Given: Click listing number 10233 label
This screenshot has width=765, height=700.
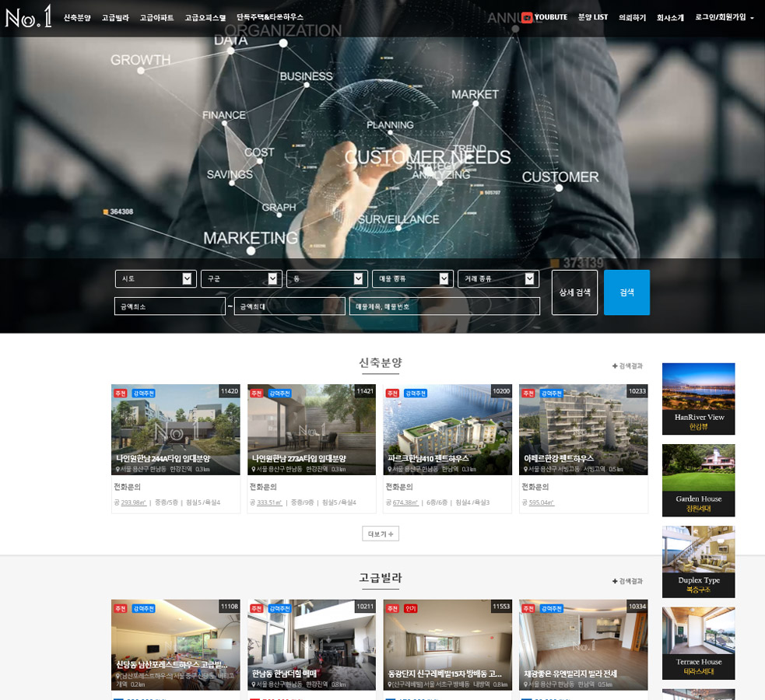Looking at the screenshot, I should point(637,391).
